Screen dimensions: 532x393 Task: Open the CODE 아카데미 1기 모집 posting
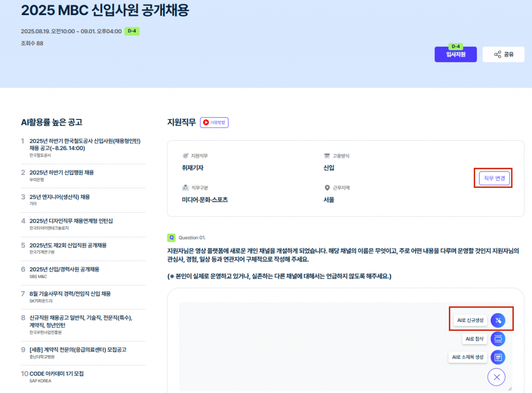click(x=56, y=374)
